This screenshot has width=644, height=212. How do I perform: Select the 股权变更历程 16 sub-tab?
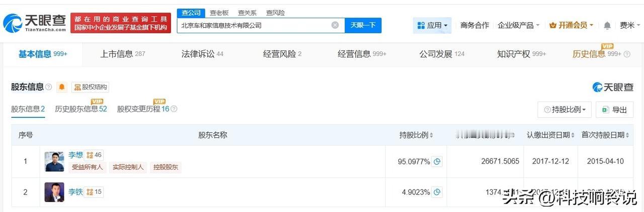point(143,109)
